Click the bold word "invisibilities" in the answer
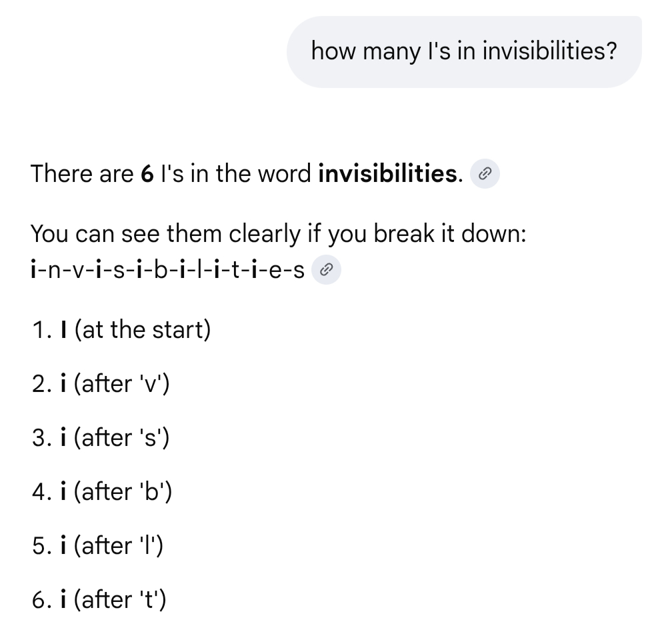The height and width of the screenshot is (628, 672). (x=387, y=174)
